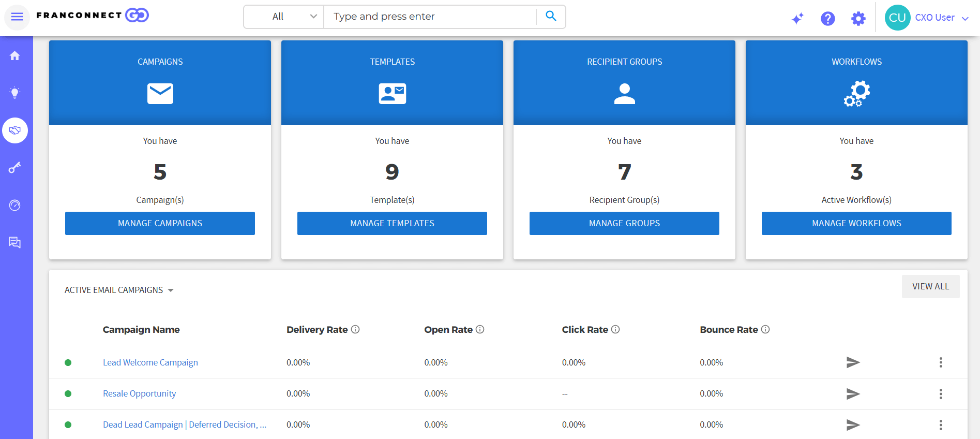Open the Lead Welcome Campaign link
Viewport: 980px width, 439px height.
pyautogui.click(x=150, y=362)
